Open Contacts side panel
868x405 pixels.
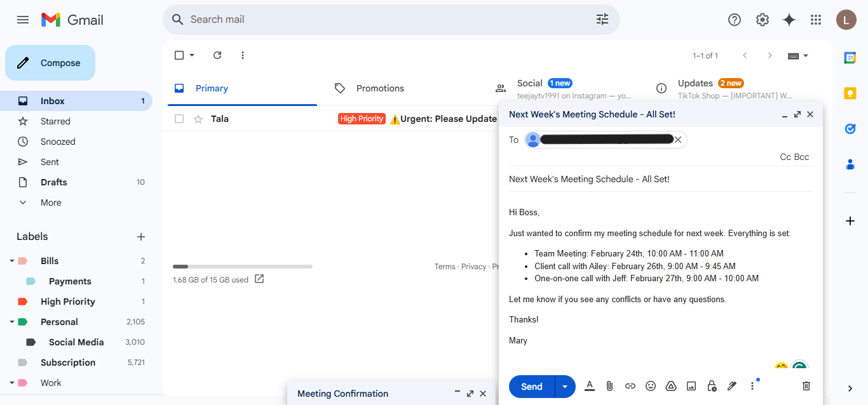click(x=850, y=164)
